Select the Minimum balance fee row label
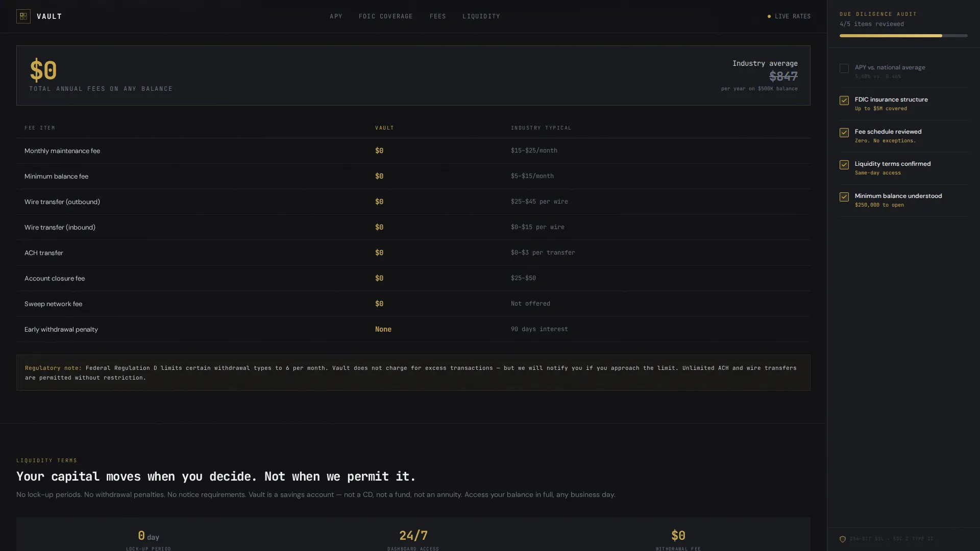 coord(56,177)
